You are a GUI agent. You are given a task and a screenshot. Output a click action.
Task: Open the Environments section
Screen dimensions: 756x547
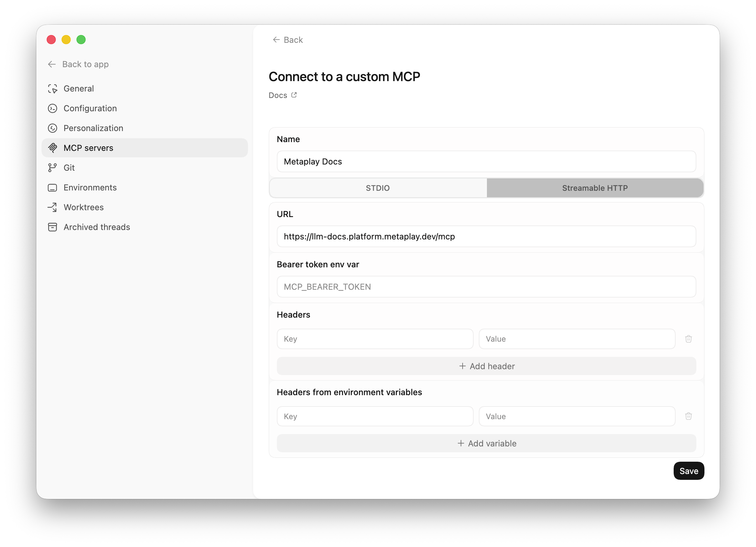pos(90,188)
